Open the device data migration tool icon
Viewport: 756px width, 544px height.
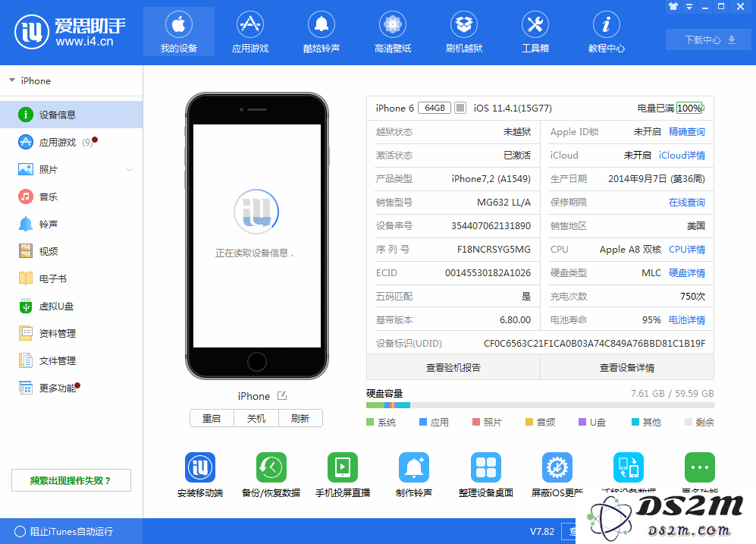click(x=629, y=467)
